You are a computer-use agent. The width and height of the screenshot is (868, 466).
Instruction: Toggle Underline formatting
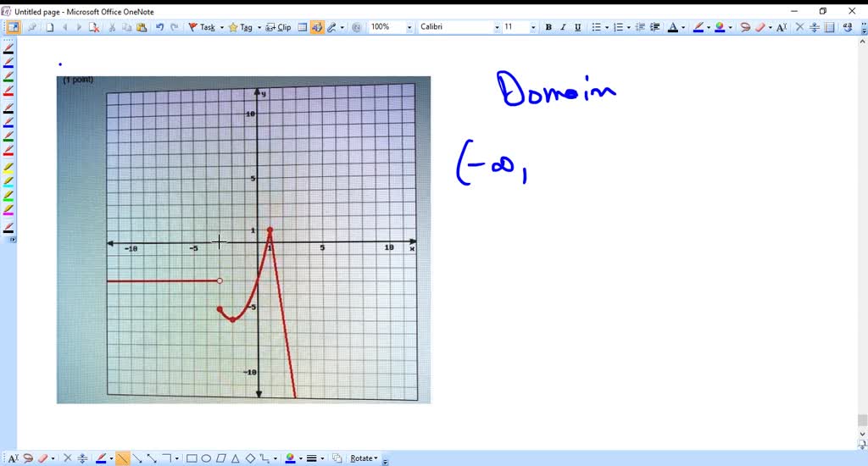point(577,27)
